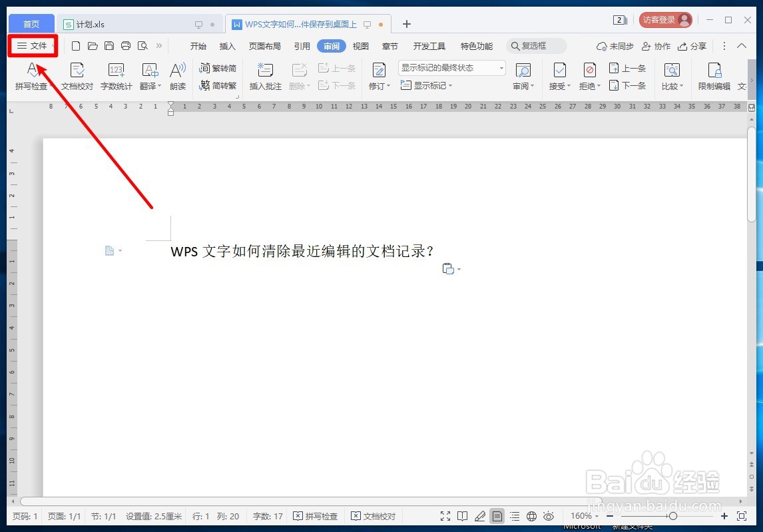Open the 文件 menu
The height and width of the screenshot is (532, 763).
click(x=33, y=46)
